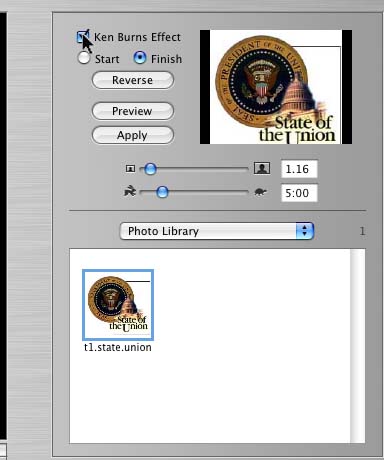Click the zoom slider knob
The height and width of the screenshot is (460, 384).
pyautogui.click(x=150, y=169)
